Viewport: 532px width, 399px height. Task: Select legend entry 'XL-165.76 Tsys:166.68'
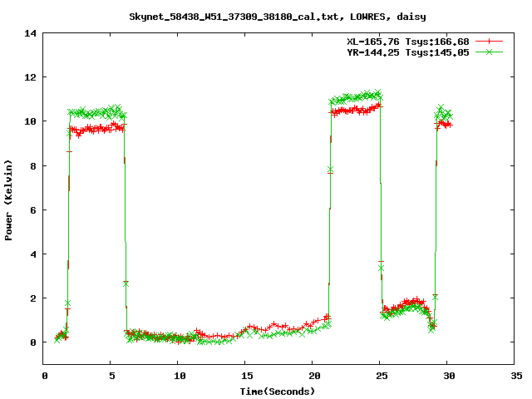click(408, 42)
